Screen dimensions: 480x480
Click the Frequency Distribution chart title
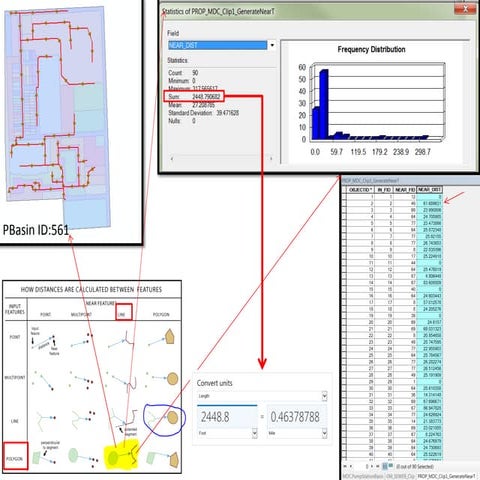[x=371, y=49]
